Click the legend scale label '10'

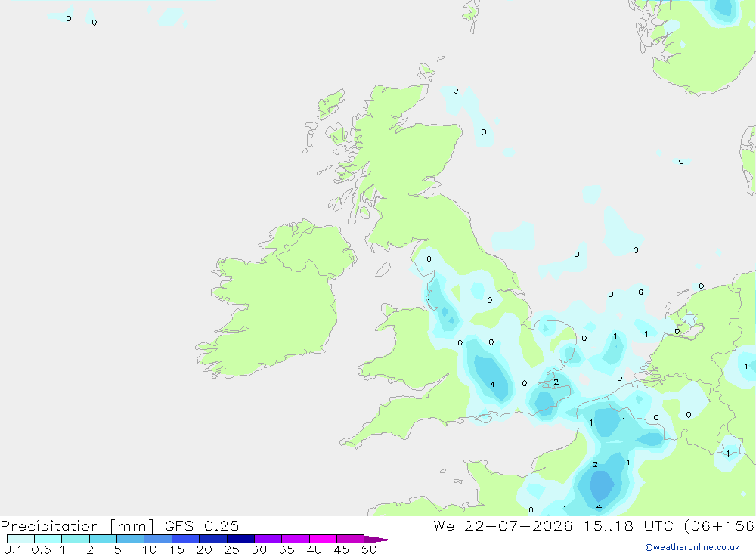click(150, 549)
